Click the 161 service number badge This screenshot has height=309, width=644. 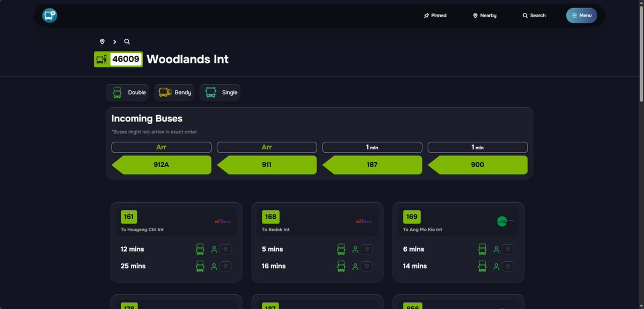click(x=129, y=217)
